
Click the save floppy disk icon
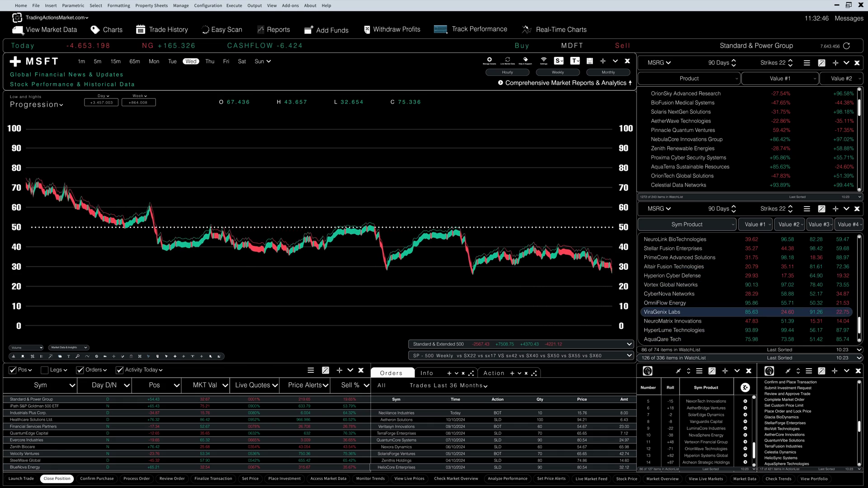click(x=590, y=61)
